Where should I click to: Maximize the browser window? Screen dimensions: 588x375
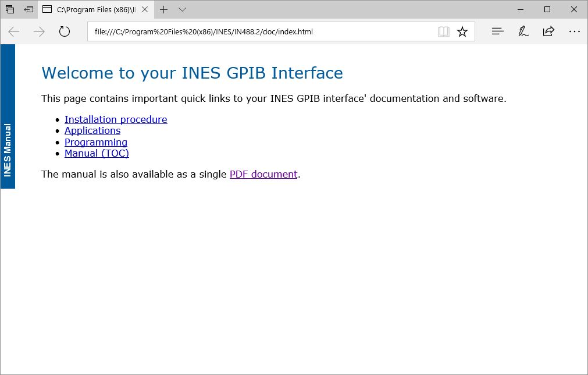(x=547, y=9)
